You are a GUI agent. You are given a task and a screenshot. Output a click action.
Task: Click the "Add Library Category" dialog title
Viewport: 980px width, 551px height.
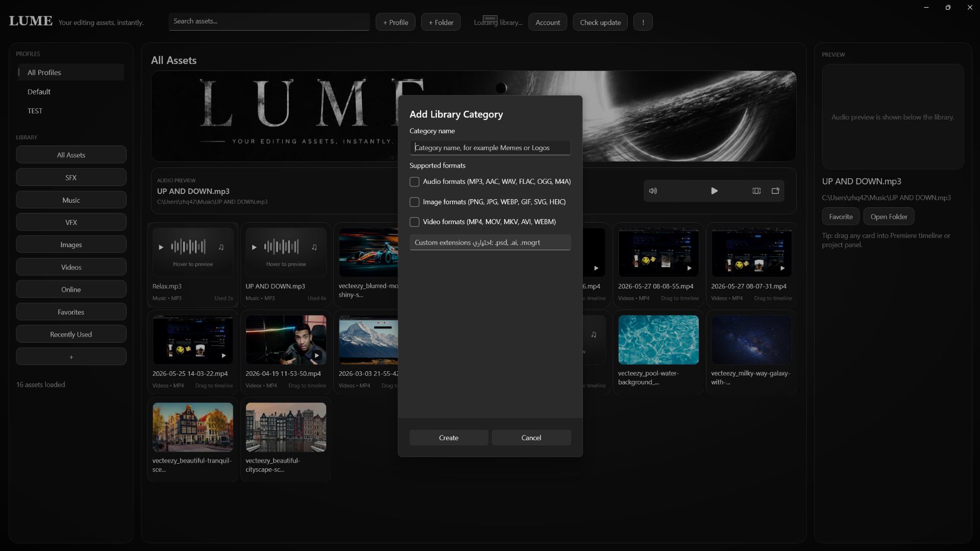point(456,114)
